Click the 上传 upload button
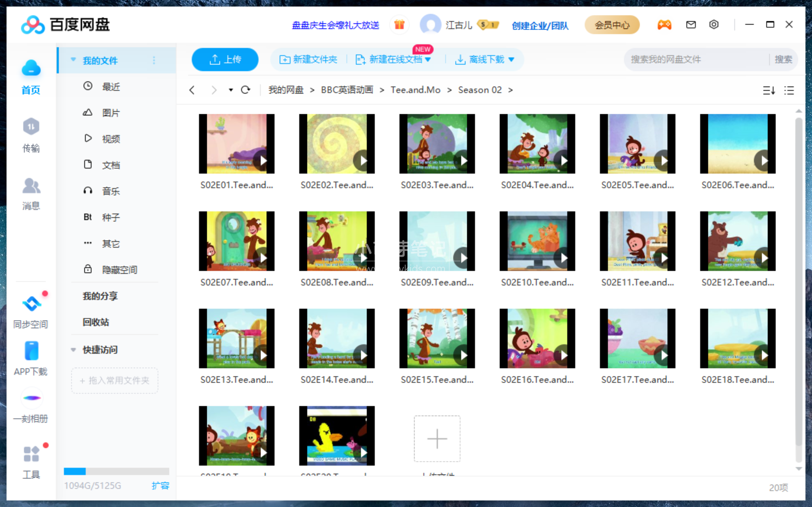812x507 pixels. 225,59
